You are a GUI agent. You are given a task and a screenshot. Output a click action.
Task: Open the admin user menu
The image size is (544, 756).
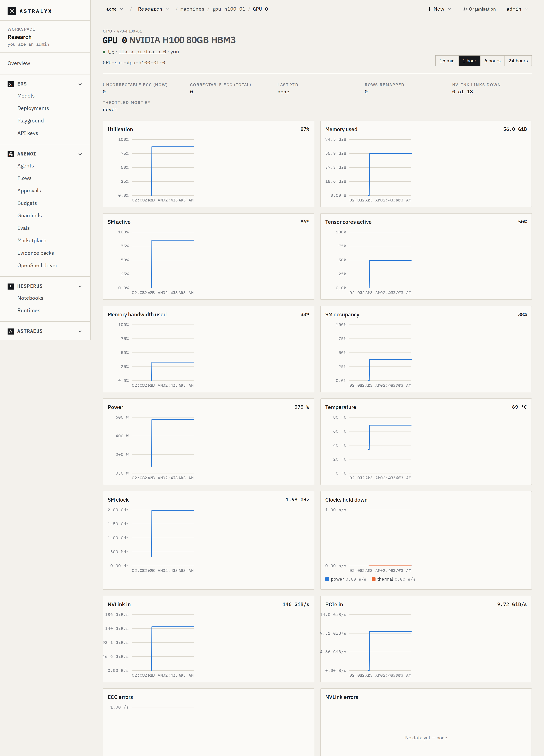[x=517, y=9]
